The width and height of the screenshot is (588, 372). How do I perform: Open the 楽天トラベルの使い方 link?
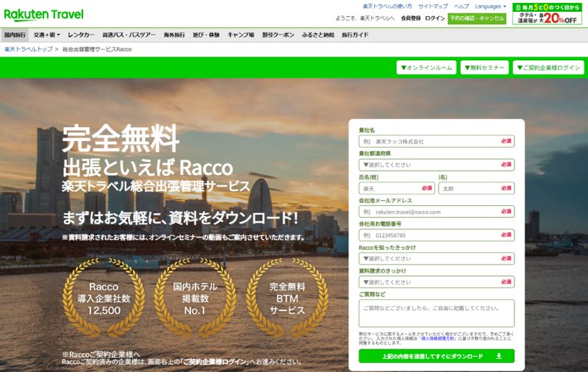[387, 7]
